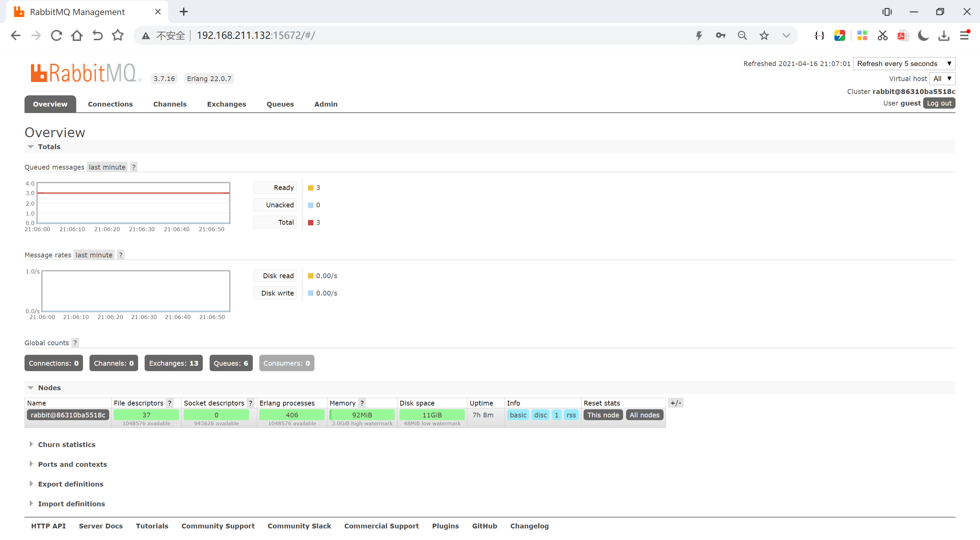Click the not-secure warning triangle icon
The width and height of the screenshot is (980, 540).
pyautogui.click(x=145, y=36)
